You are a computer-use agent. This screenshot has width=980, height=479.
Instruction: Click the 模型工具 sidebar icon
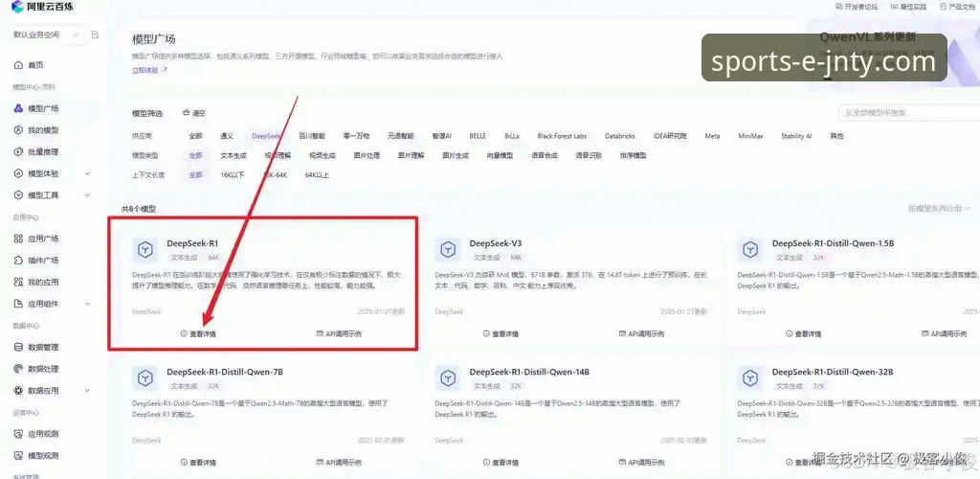coord(18,195)
